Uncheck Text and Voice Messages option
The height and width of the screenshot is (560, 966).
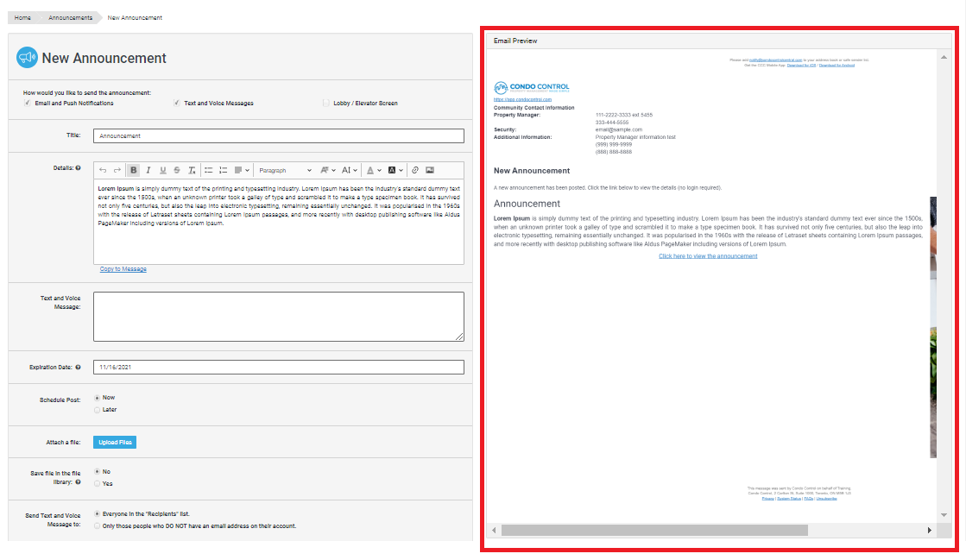pos(177,103)
